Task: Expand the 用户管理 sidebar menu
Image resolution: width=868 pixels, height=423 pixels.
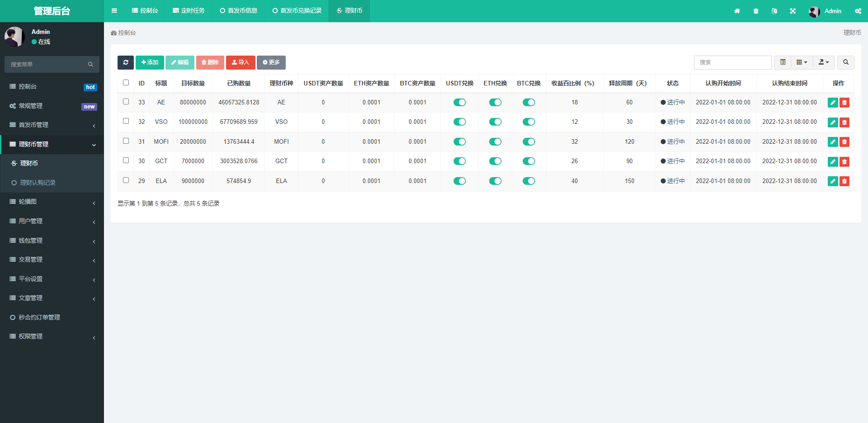Action: click(x=52, y=221)
